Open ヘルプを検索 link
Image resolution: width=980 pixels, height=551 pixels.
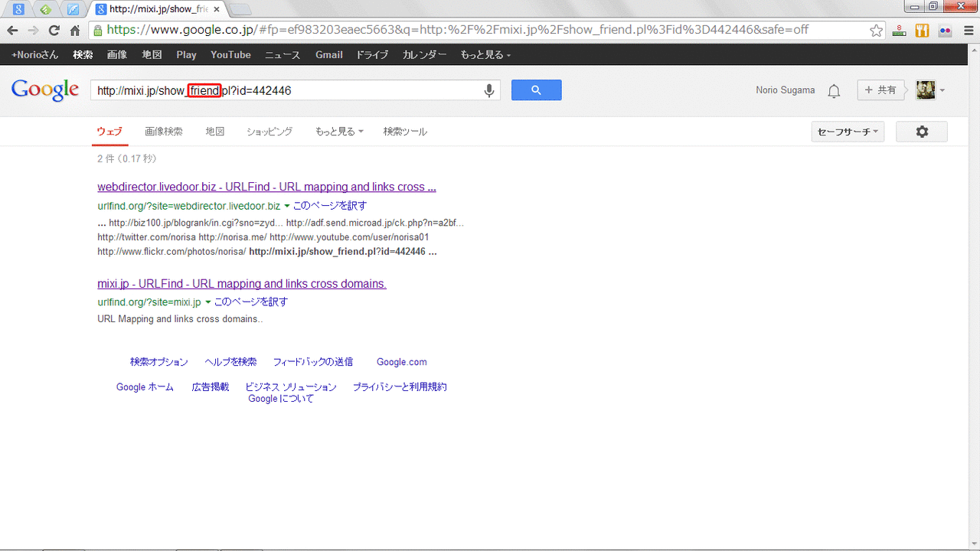230,362
